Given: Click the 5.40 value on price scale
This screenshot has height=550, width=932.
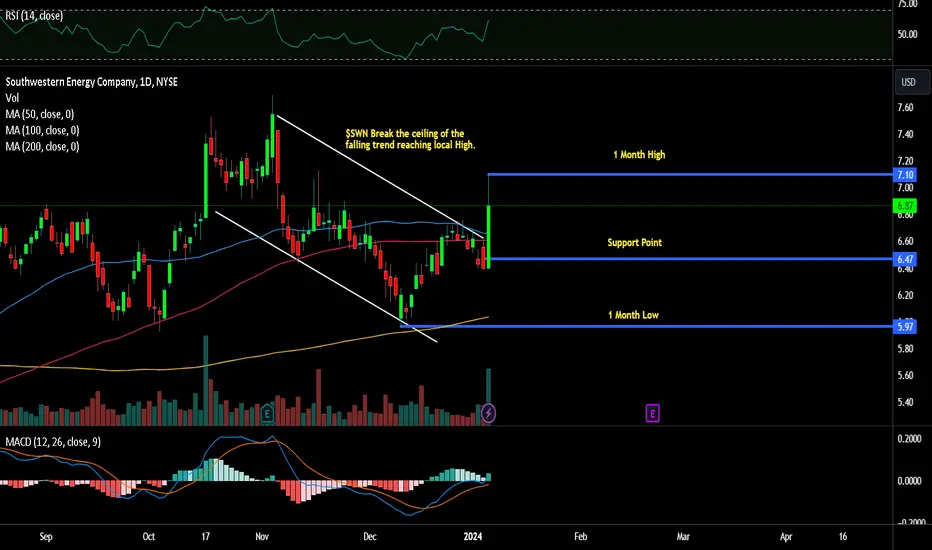Looking at the screenshot, I should (x=905, y=403).
